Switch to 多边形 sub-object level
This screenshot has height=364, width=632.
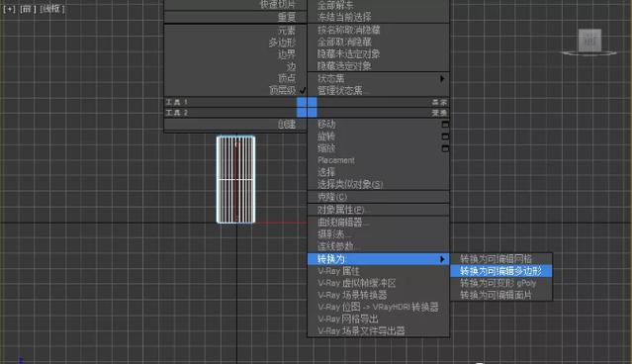pyautogui.click(x=282, y=43)
